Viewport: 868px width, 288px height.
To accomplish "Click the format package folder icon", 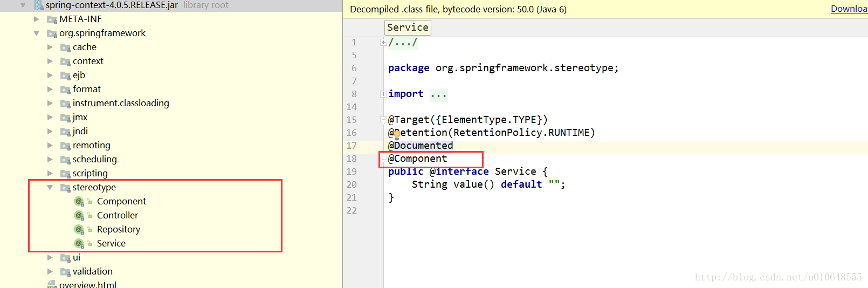I will tap(65, 90).
